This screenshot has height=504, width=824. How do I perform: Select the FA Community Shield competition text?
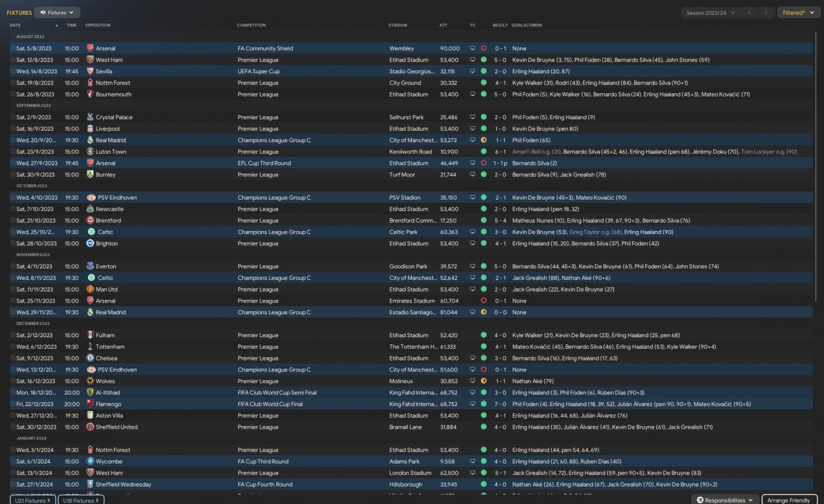click(x=265, y=48)
